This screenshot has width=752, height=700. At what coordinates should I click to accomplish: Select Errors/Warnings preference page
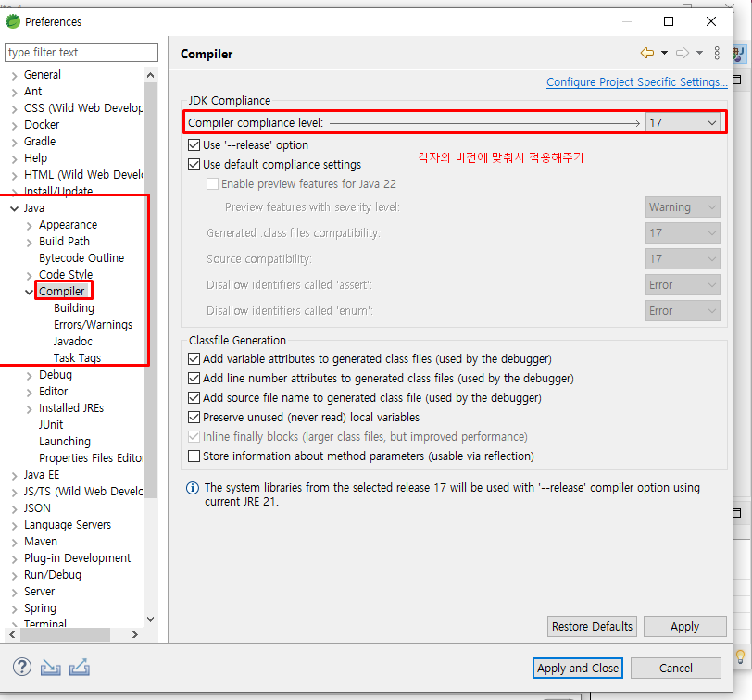pos(93,325)
